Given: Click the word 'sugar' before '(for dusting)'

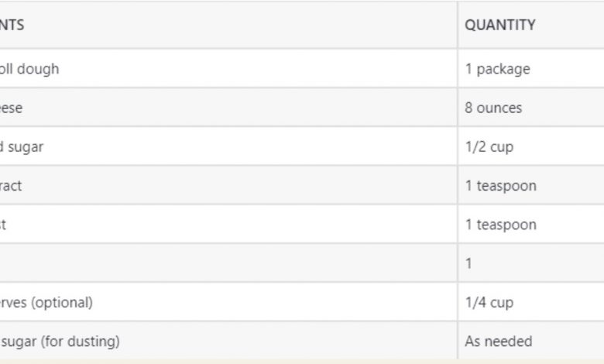Looking at the screenshot, I should point(21,341).
